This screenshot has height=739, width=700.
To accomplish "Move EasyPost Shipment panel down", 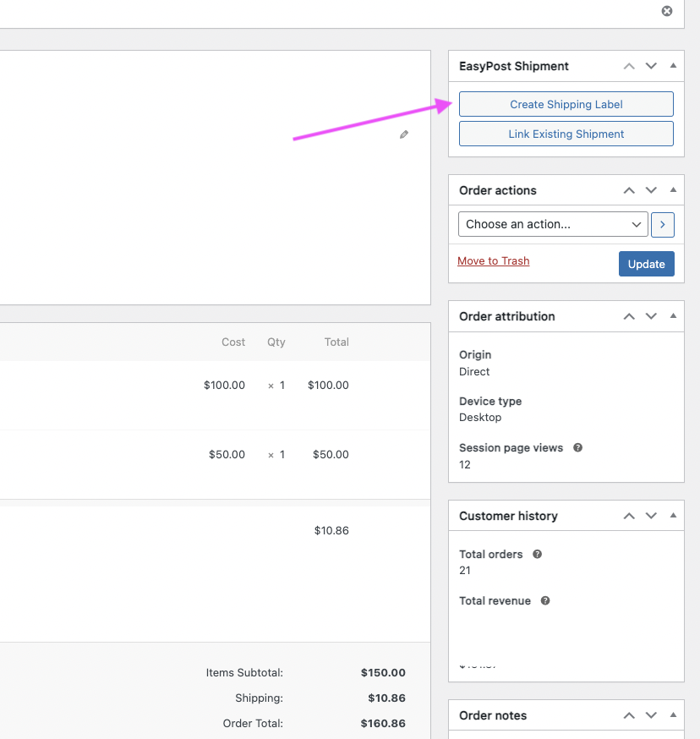I will pyautogui.click(x=651, y=66).
